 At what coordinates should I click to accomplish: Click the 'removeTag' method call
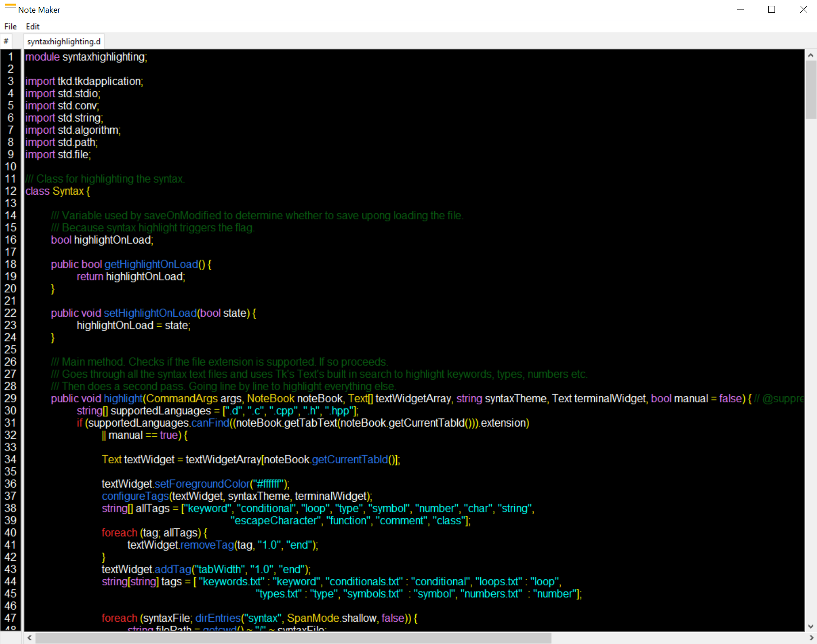click(207, 545)
